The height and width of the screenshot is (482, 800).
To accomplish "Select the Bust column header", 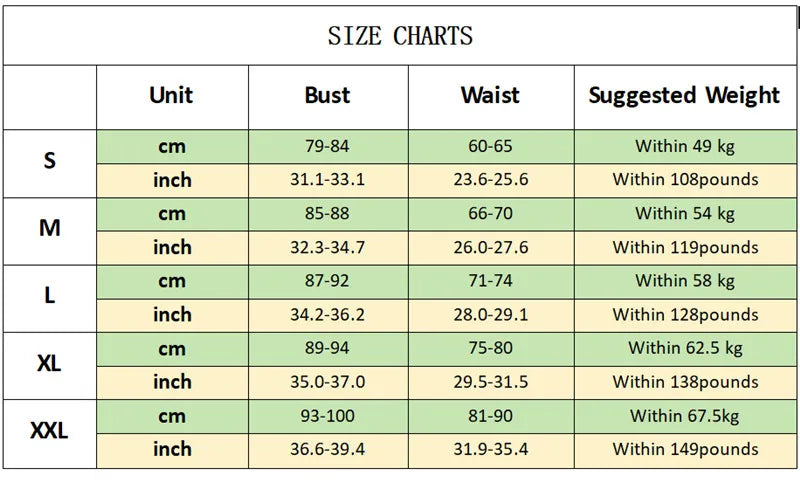I will tap(327, 96).
